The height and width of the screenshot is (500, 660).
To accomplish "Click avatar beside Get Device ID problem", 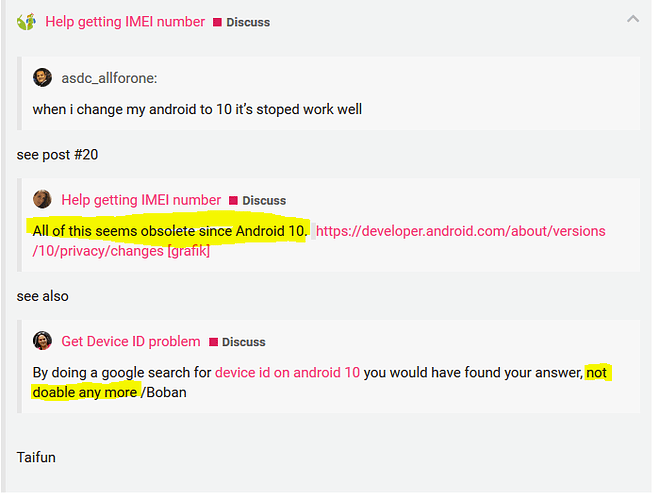I will 43,340.
